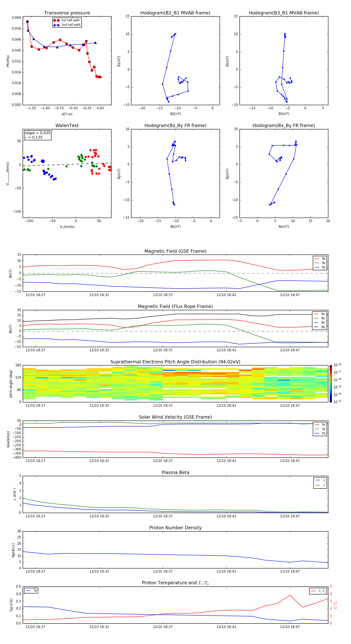Screen dimensions: 351x644
Task: Click '12/10 18:42' tick under pitch angle plot
Action: [x=226, y=406]
